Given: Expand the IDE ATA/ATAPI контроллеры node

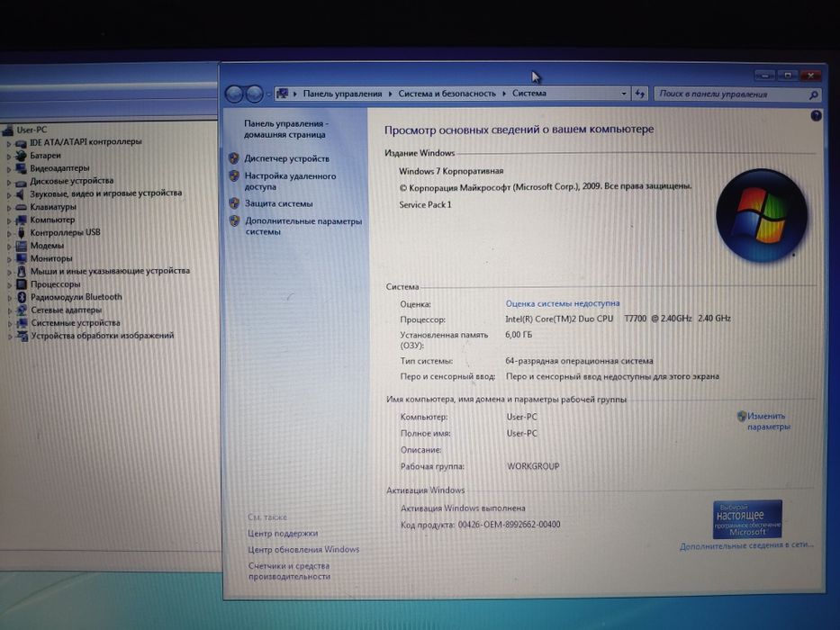Looking at the screenshot, I should (x=9, y=144).
